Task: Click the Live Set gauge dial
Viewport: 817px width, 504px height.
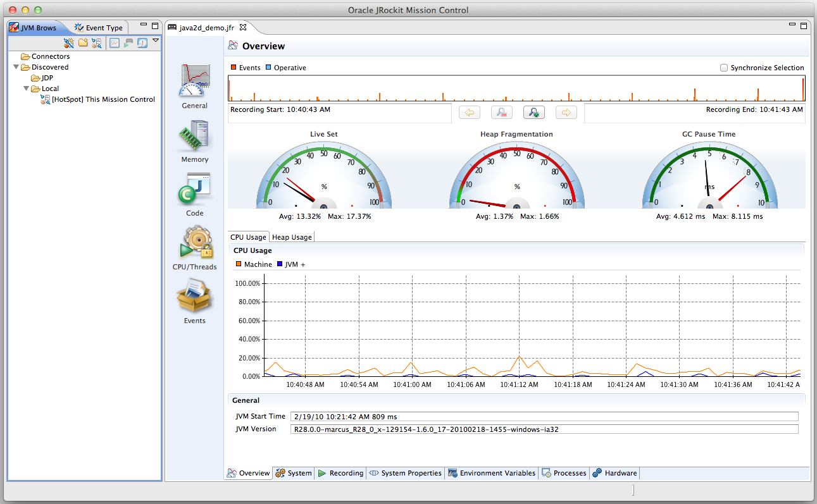Action: tap(324, 175)
